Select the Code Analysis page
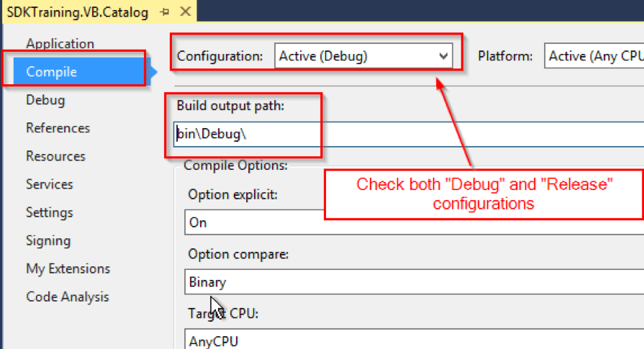This screenshot has height=349, width=644. click(x=67, y=296)
